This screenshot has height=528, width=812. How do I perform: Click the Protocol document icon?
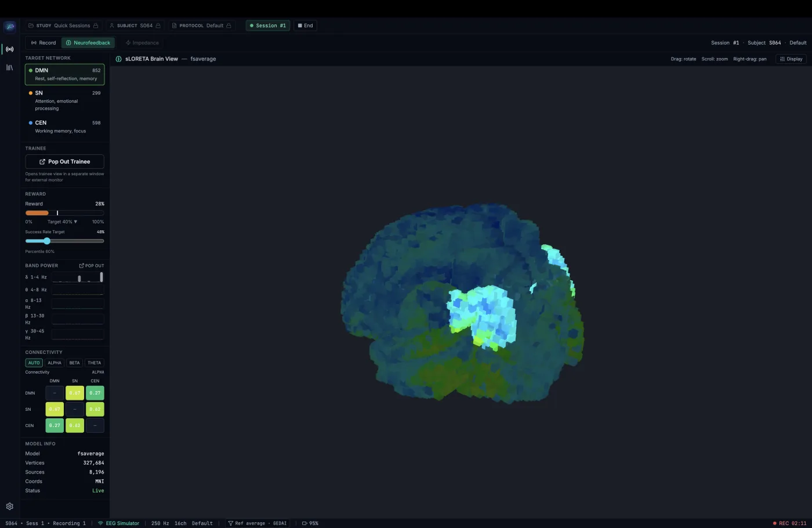click(174, 26)
